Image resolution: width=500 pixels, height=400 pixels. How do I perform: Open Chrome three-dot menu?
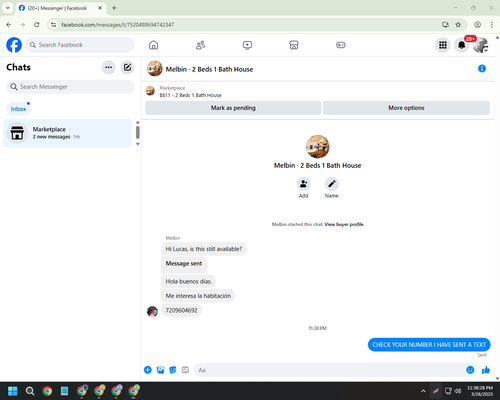pyautogui.click(x=492, y=25)
